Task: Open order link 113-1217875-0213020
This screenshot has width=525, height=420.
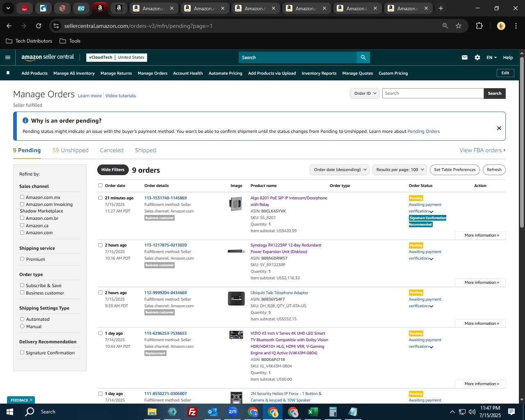Action: (165, 245)
